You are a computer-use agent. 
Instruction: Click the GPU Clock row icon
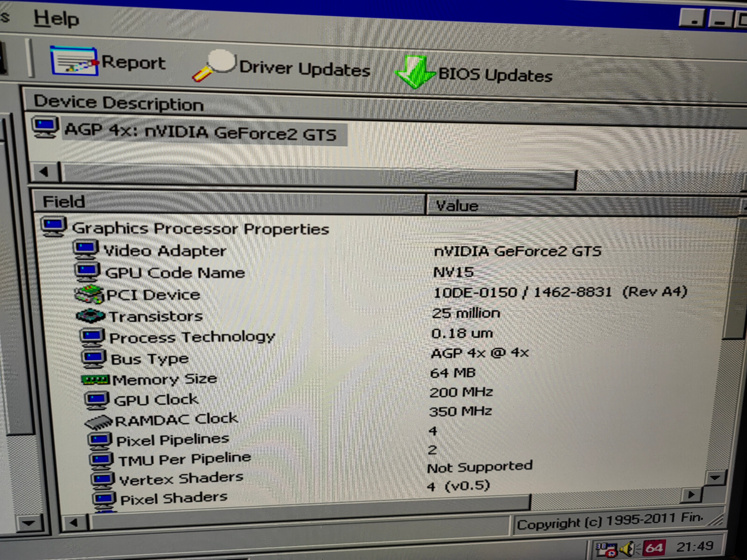click(x=97, y=400)
